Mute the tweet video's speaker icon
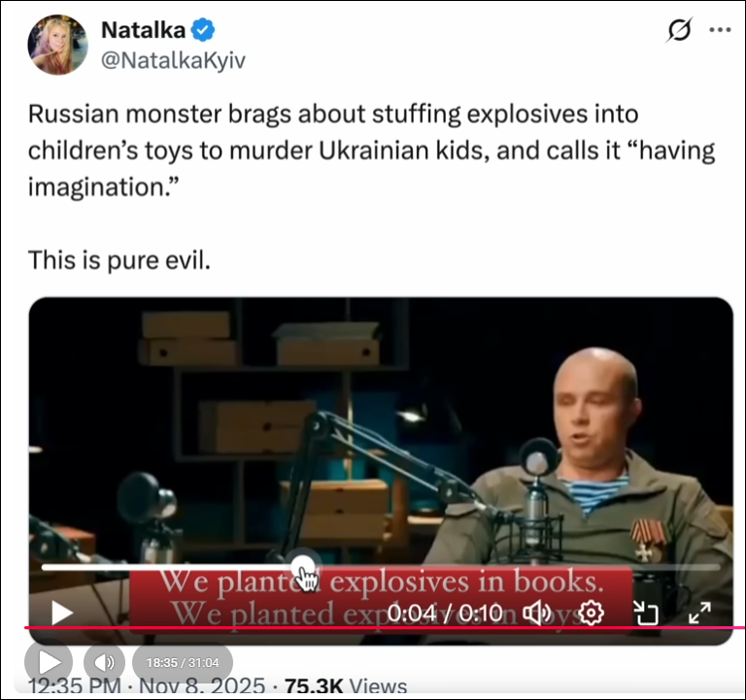746x700 pixels. pos(536,613)
